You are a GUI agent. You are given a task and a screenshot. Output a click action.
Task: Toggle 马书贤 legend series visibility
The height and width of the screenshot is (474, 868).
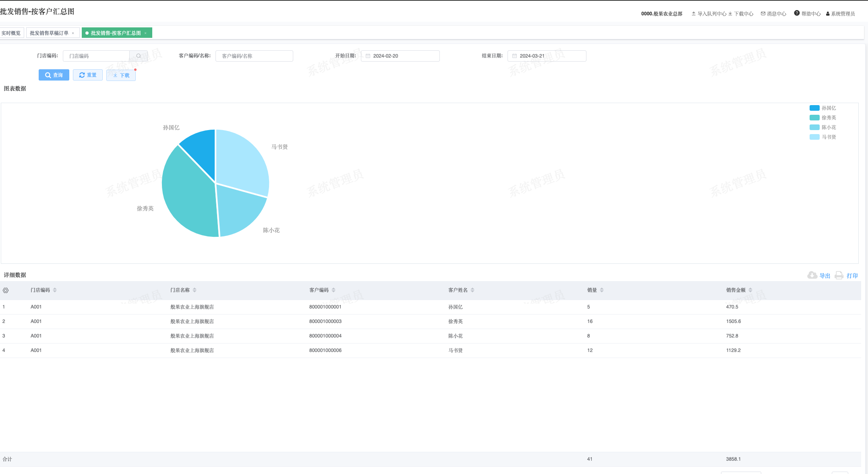pos(829,137)
